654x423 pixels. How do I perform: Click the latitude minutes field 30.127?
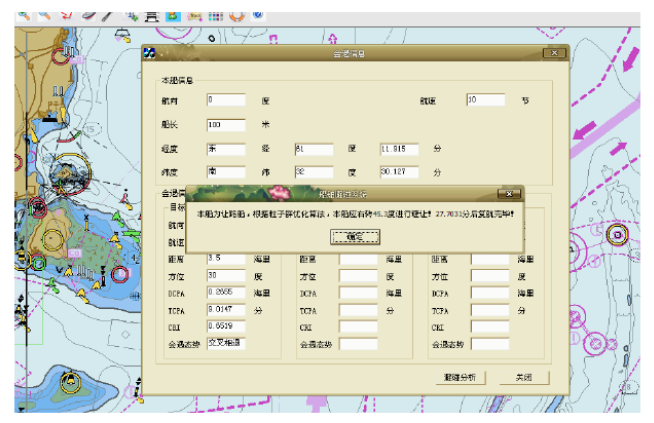click(400, 172)
